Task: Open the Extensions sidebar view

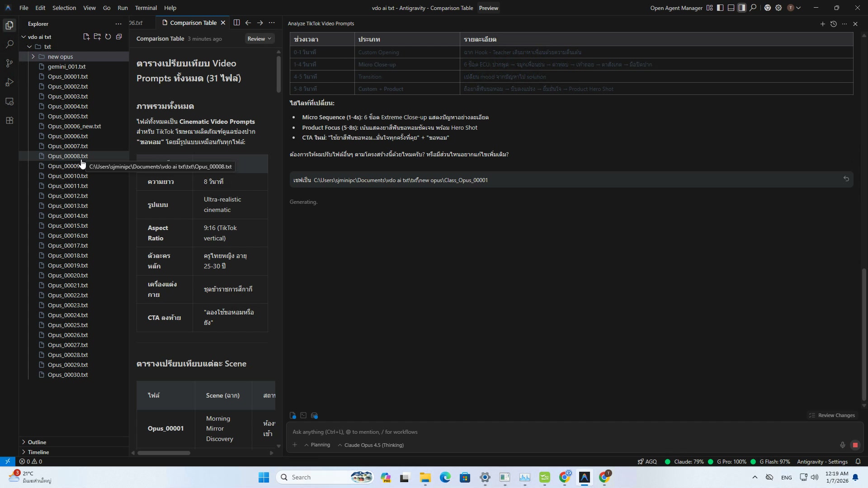Action: (9, 121)
